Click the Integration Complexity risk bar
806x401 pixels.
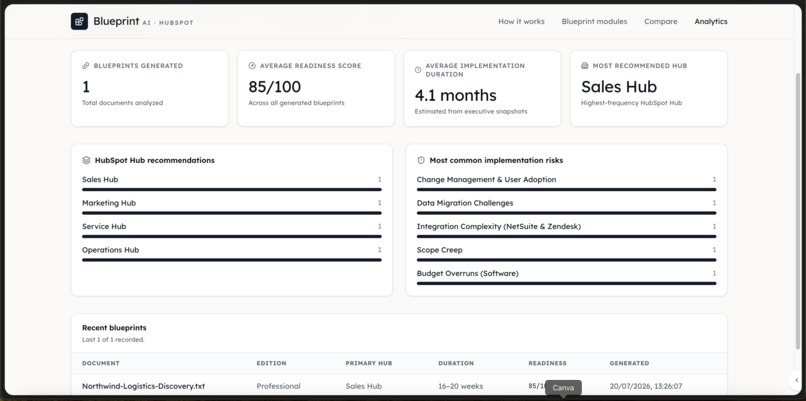(x=566, y=236)
